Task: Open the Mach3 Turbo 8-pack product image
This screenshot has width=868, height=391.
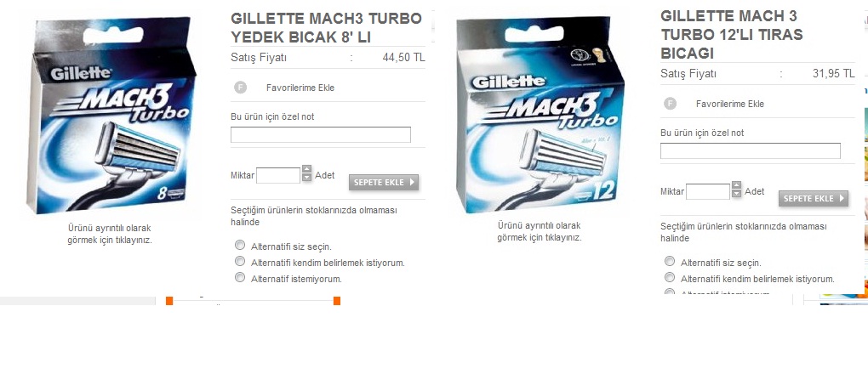Action: pos(111,115)
